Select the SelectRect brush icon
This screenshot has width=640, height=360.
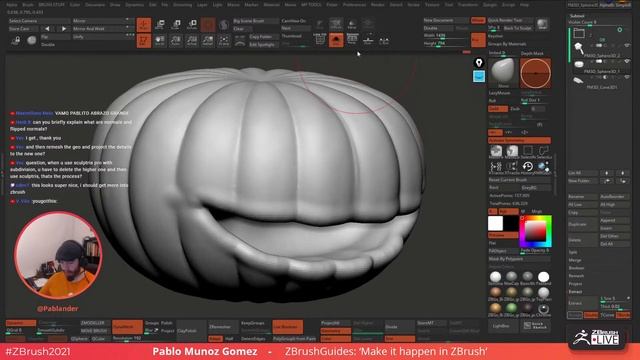[528, 151]
